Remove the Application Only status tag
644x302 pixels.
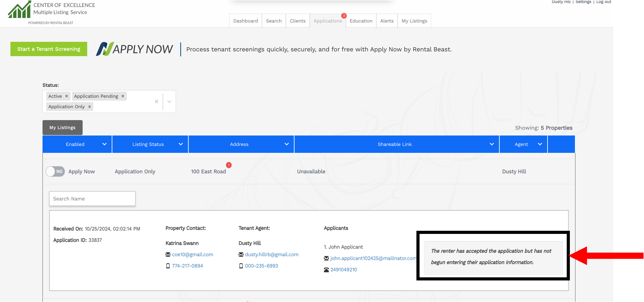point(90,106)
